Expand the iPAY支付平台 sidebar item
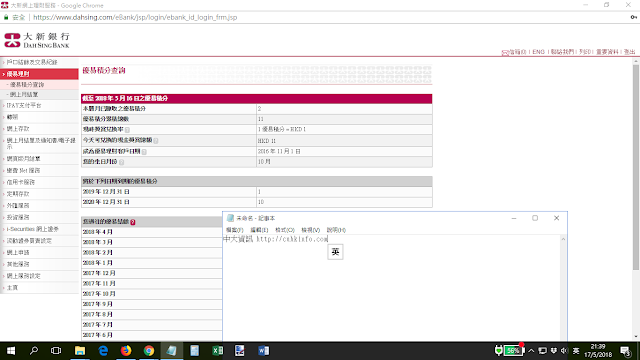 coord(39,105)
